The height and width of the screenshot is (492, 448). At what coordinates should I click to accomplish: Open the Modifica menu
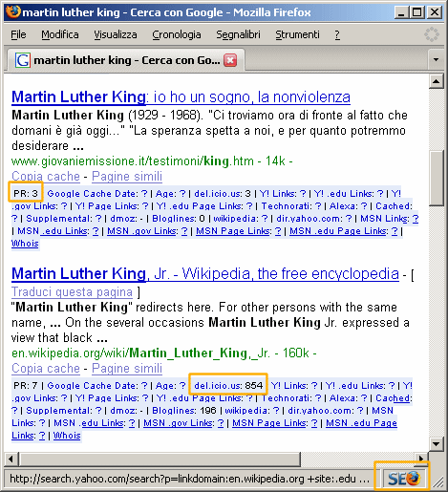(60, 34)
